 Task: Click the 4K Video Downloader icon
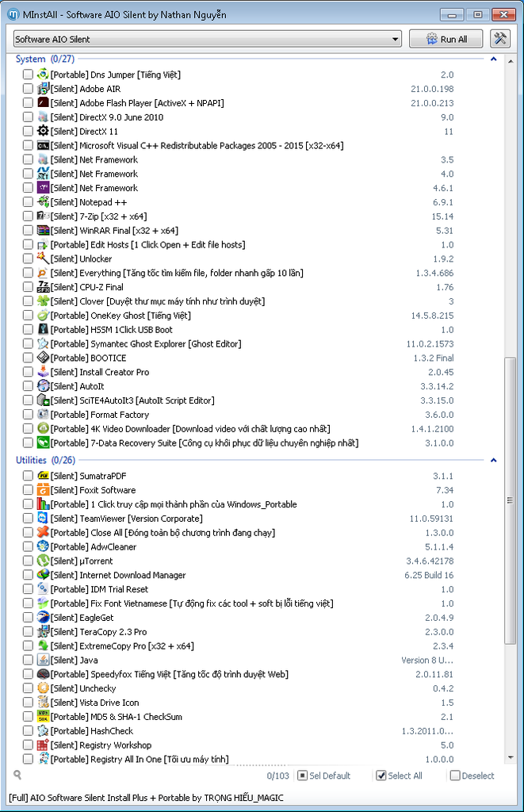[43, 428]
